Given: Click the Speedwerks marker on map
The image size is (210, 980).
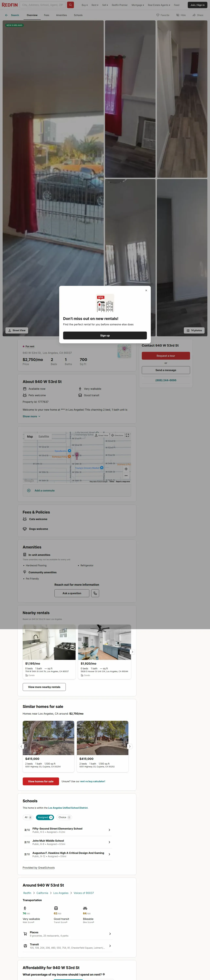Looking at the screenshot, I should coord(69,451).
